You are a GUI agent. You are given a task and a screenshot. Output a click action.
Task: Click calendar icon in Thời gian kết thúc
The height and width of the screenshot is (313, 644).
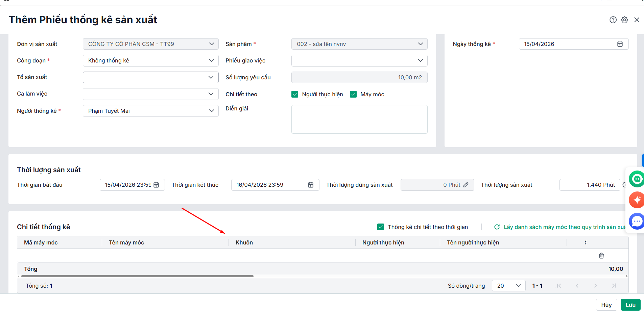tap(311, 185)
